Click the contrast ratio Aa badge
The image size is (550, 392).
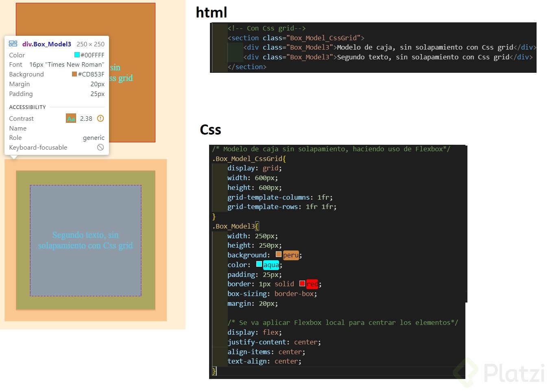[x=71, y=118]
